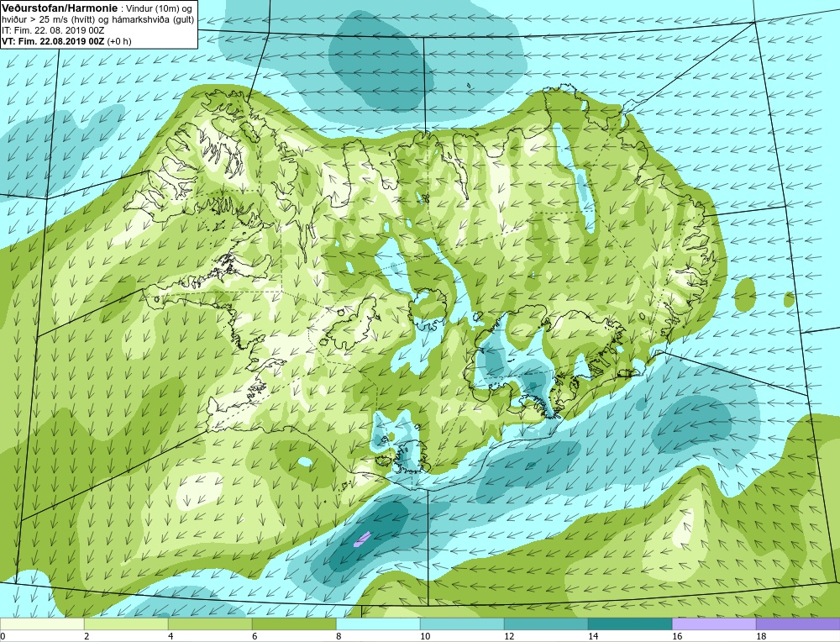The image size is (840, 642).
Task: Click the 'VT: Fim. 22.08.2019 00Z' line
Action: [53, 40]
